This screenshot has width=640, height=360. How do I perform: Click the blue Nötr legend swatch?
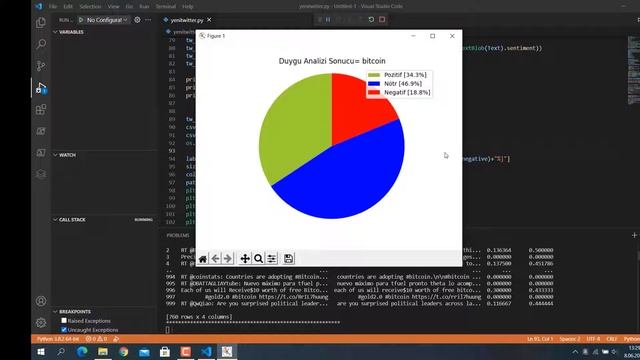click(374, 84)
